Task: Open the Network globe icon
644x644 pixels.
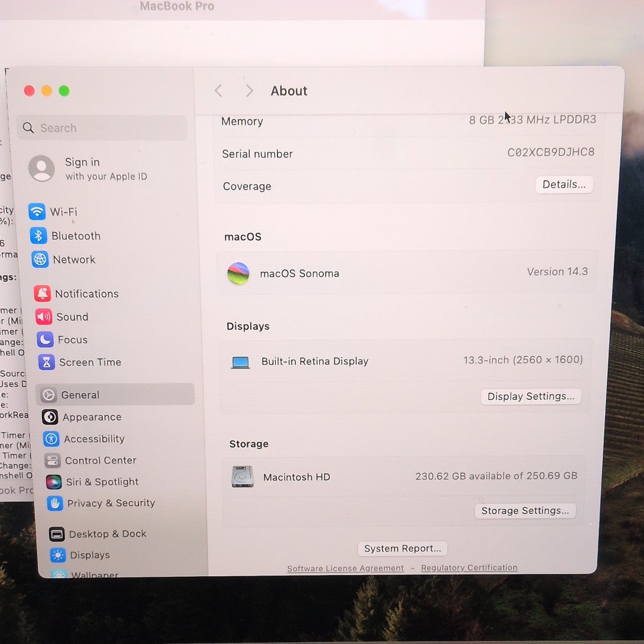Action: [x=40, y=259]
